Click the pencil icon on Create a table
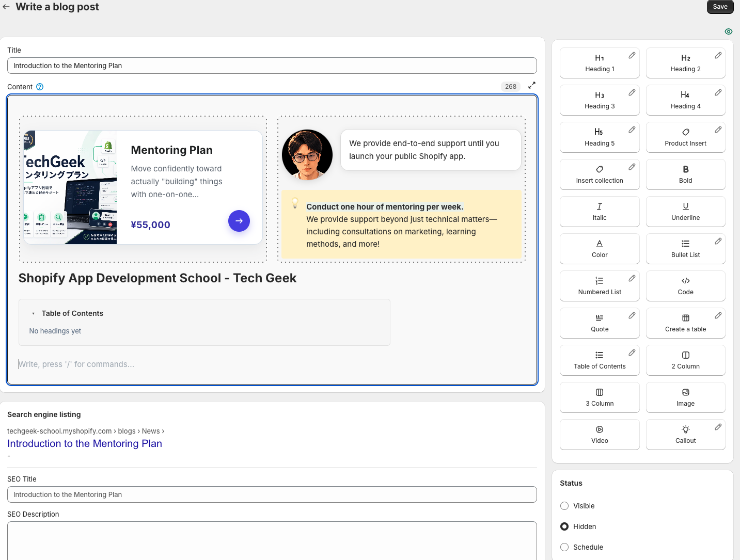The width and height of the screenshot is (740, 560). (x=718, y=315)
